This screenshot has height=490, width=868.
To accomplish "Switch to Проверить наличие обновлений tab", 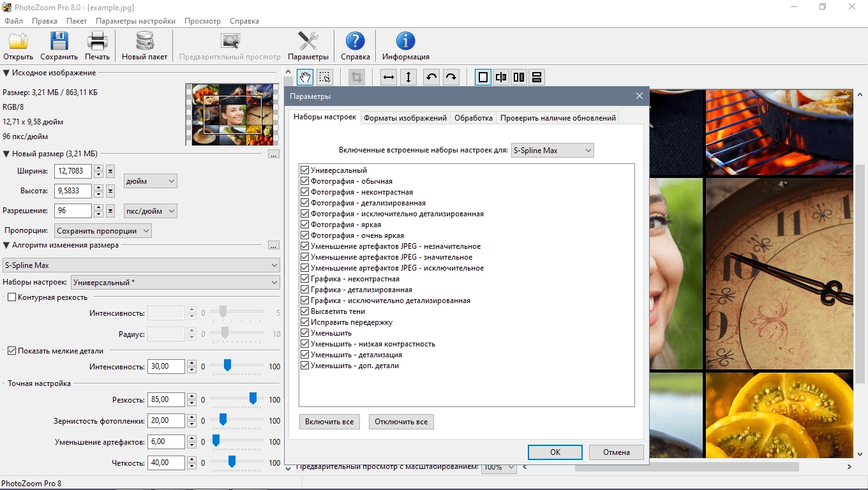I will pos(558,118).
